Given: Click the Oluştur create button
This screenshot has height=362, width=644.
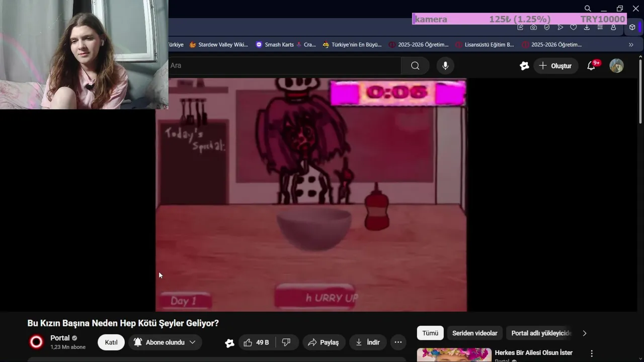Looking at the screenshot, I should pyautogui.click(x=555, y=66).
